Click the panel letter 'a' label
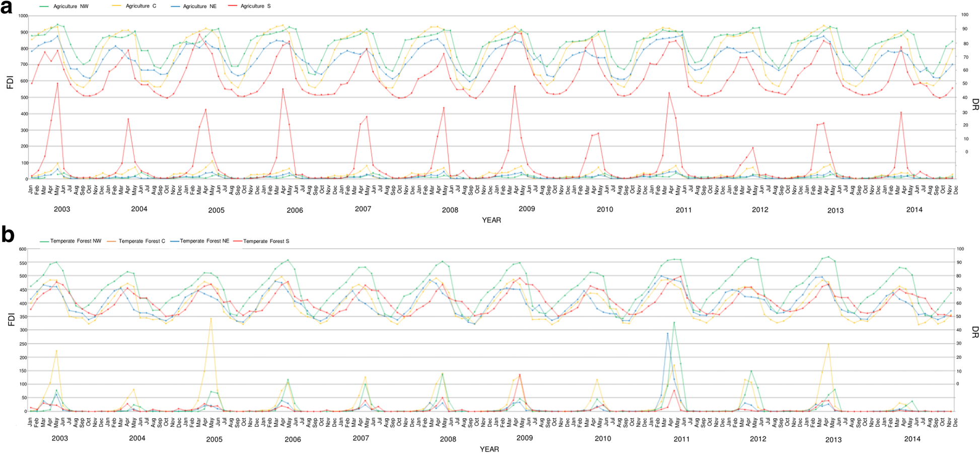This screenshot has width=980, height=453. [7, 8]
